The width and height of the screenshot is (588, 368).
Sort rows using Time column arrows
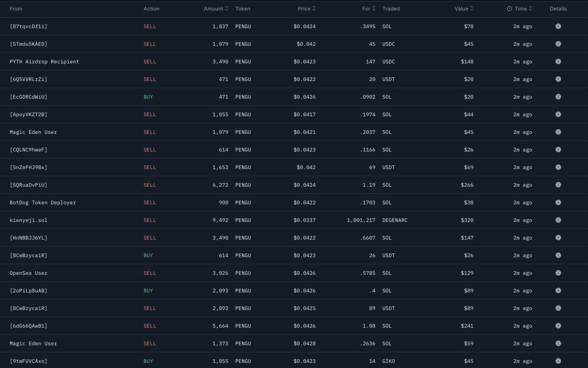pos(530,8)
